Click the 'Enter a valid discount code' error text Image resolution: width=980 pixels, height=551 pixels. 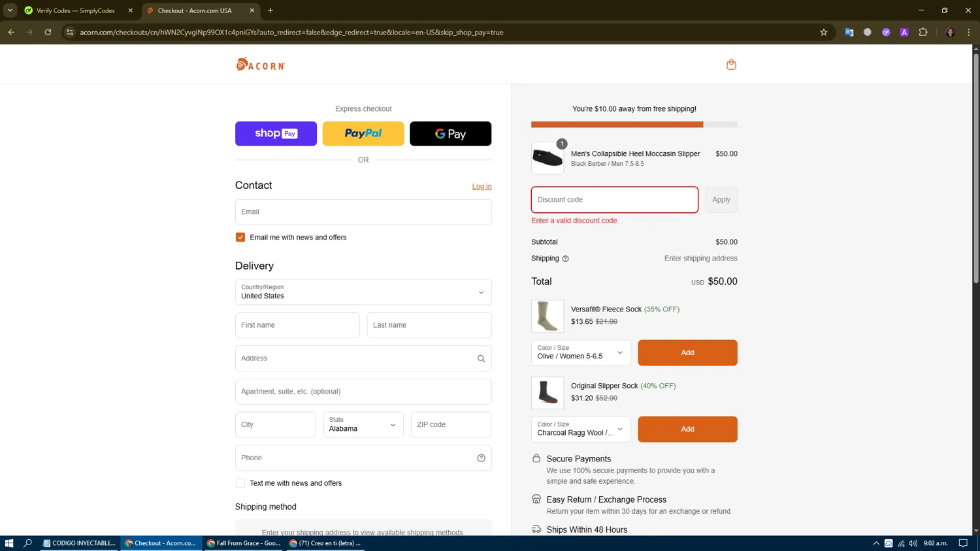point(574,221)
